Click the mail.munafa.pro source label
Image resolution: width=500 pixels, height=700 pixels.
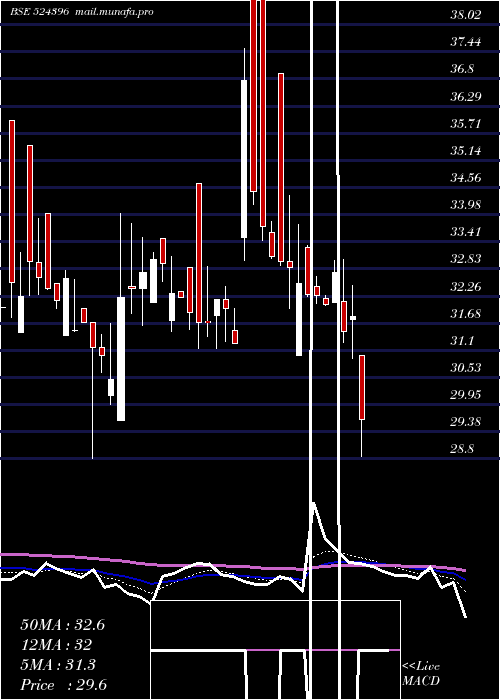(x=113, y=12)
